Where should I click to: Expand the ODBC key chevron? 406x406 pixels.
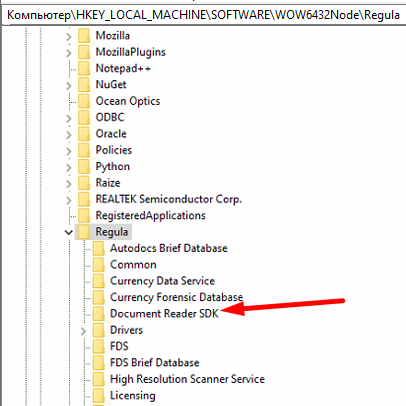click(x=69, y=118)
